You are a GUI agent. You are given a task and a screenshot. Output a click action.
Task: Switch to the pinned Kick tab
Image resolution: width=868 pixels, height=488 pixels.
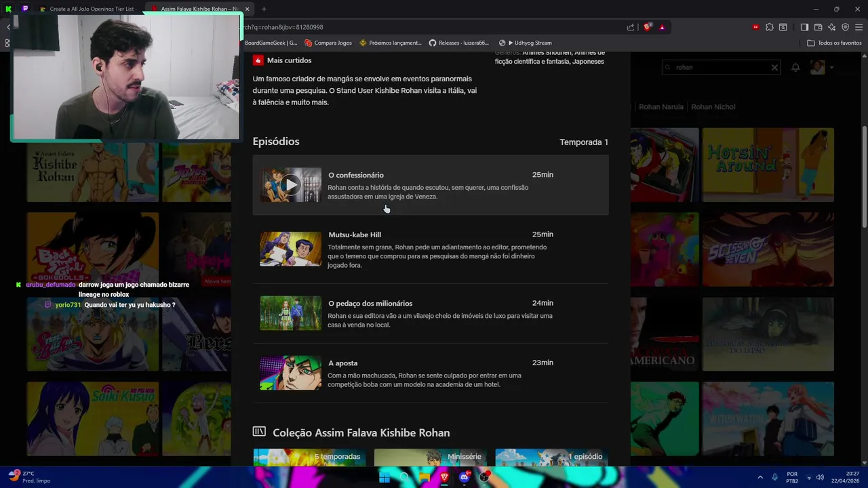[x=8, y=9]
